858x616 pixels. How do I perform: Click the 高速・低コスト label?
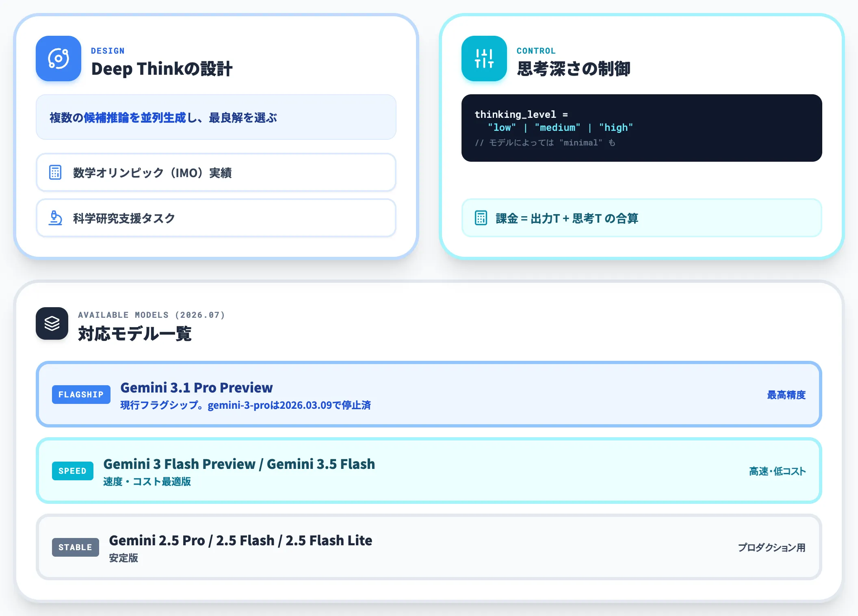point(777,471)
